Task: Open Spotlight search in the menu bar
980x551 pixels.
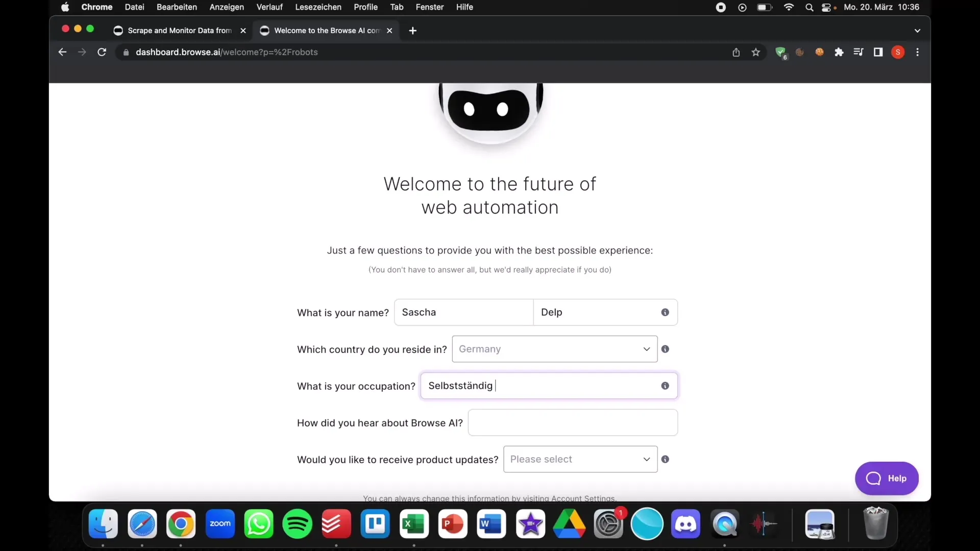Action: click(x=809, y=7)
